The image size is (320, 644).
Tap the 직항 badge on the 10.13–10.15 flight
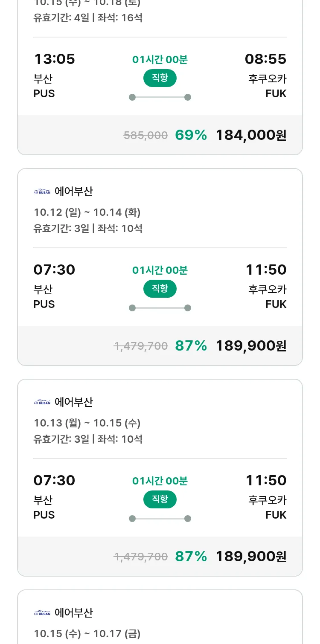(160, 499)
